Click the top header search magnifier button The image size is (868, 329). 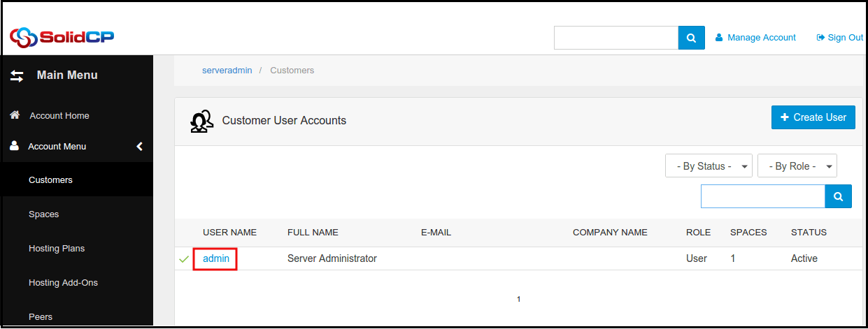point(691,38)
